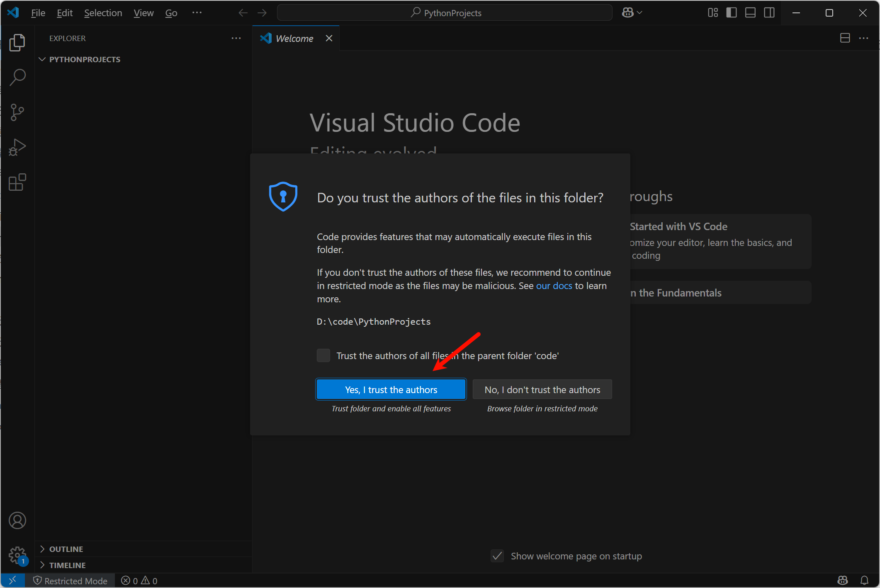
Task: Open the 'our docs' link
Action: [554, 286]
